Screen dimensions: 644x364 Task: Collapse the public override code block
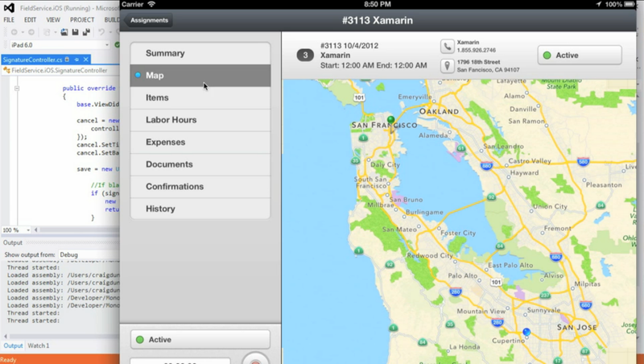coord(17,89)
